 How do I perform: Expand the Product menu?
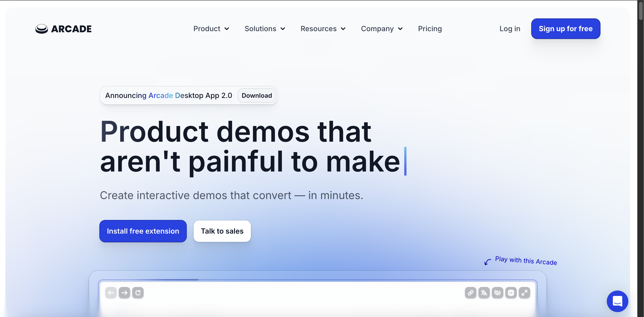(211, 29)
